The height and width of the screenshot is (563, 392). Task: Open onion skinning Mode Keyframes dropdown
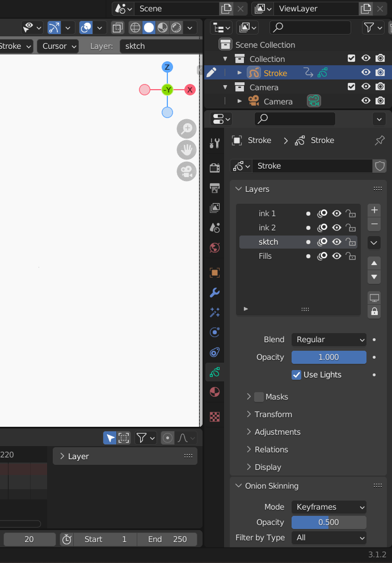[329, 507]
